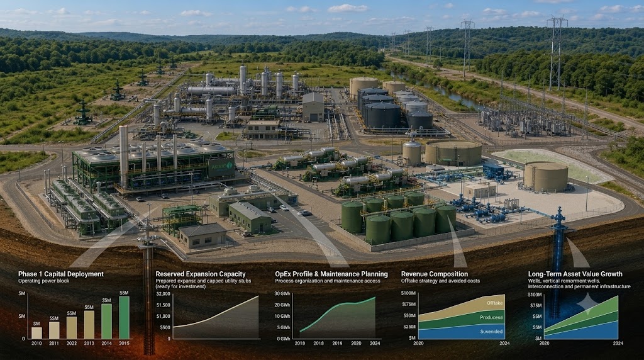Select the "OpEx Profile & Maintenance Planning" heading

point(331,274)
